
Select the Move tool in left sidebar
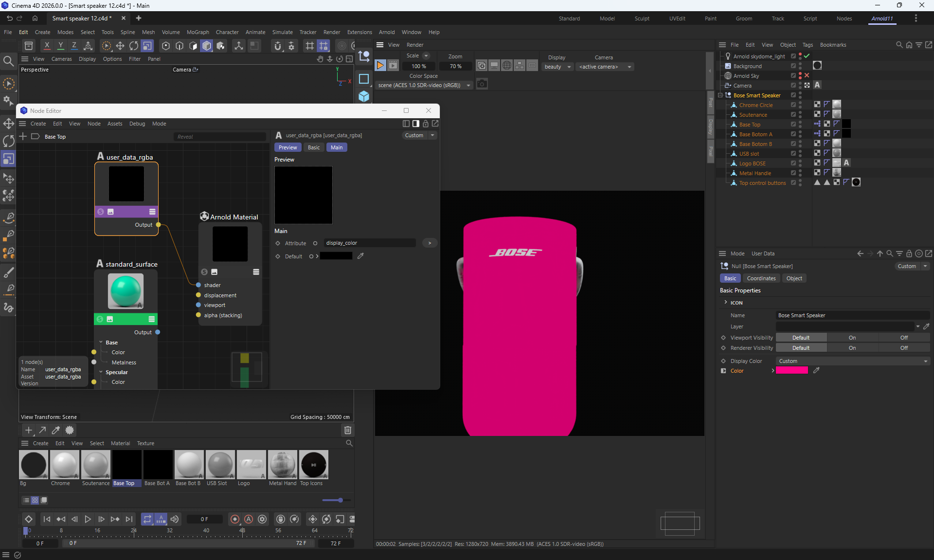pos(9,123)
